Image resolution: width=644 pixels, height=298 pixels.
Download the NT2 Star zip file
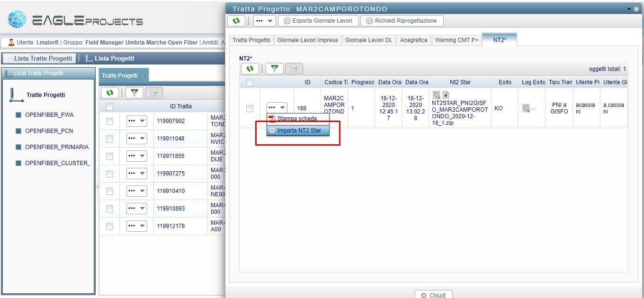click(x=446, y=96)
